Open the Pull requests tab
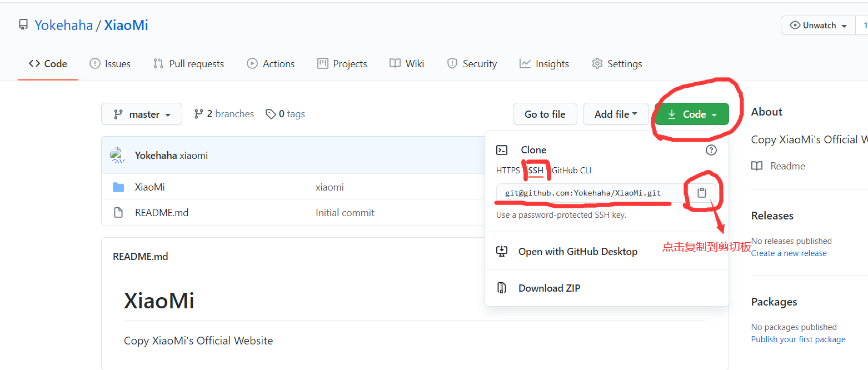This screenshot has width=868, height=370. [x=188, y=64]
